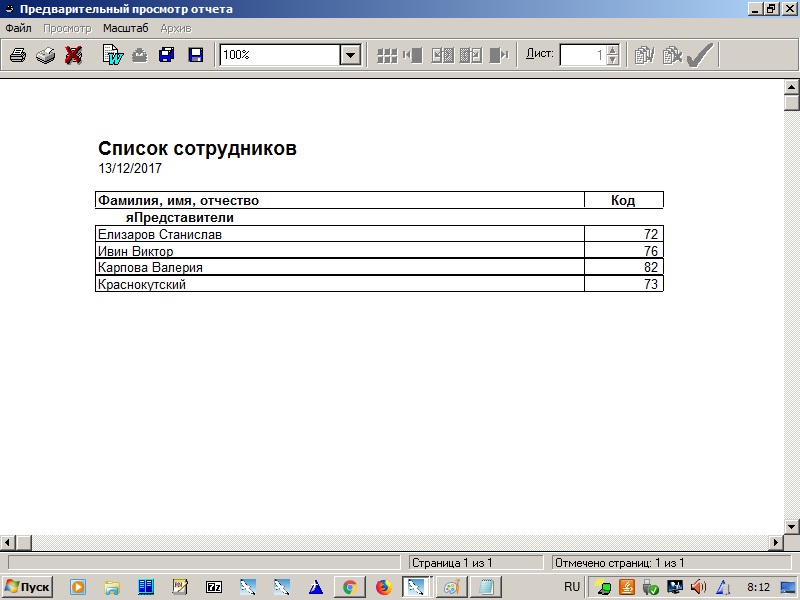800x600 pixels.
Task: Click the Пуск start button
Action: click(x=28, y=587)
